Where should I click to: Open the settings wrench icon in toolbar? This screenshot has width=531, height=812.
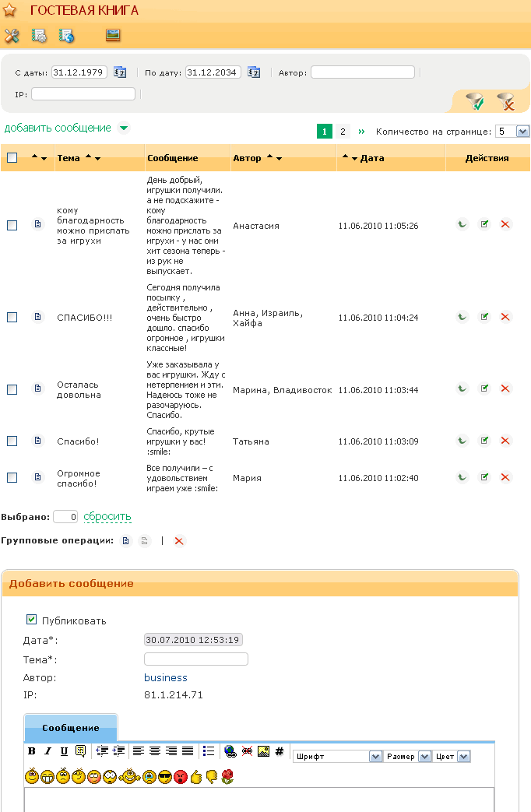point(12,36)
